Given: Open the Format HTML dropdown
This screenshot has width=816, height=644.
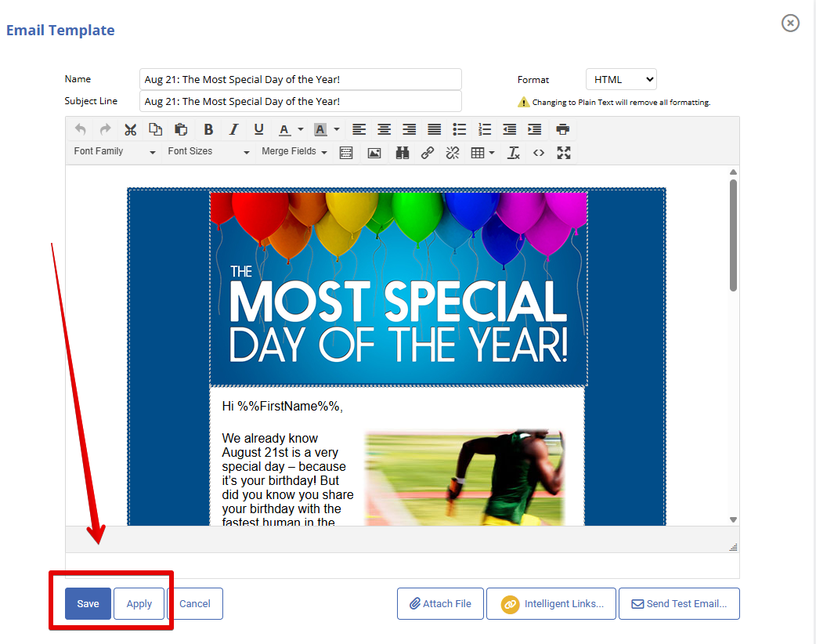Looking at the screenshot, I should 621,79.
